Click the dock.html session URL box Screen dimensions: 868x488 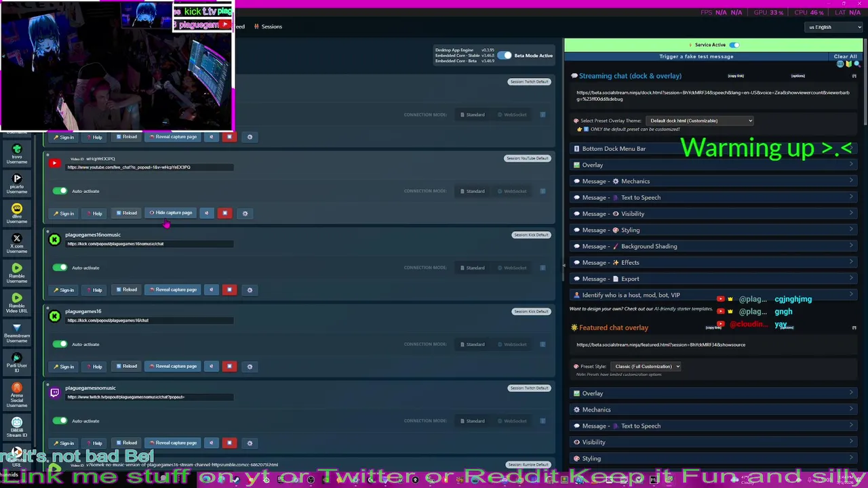pos(713,96)
